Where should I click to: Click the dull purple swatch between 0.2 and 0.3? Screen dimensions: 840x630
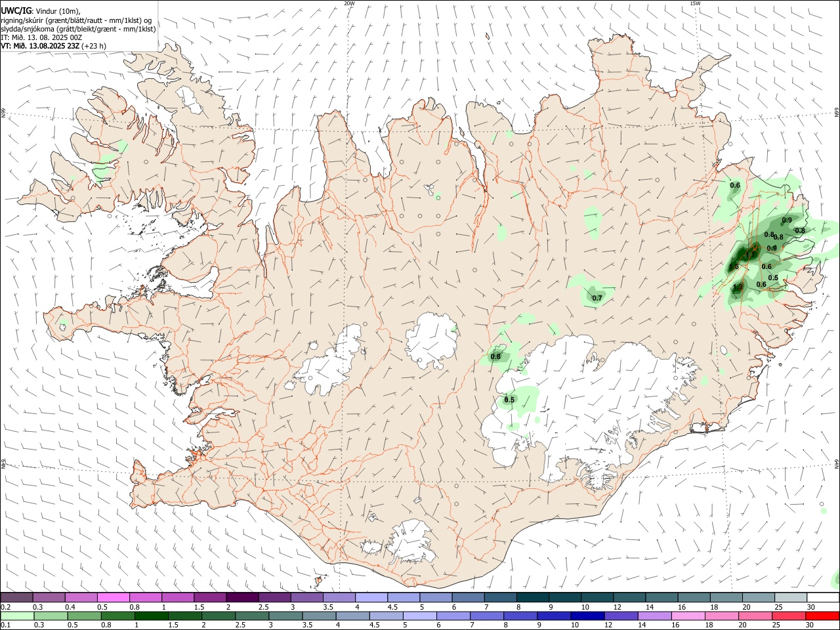(x=17, y=598)
